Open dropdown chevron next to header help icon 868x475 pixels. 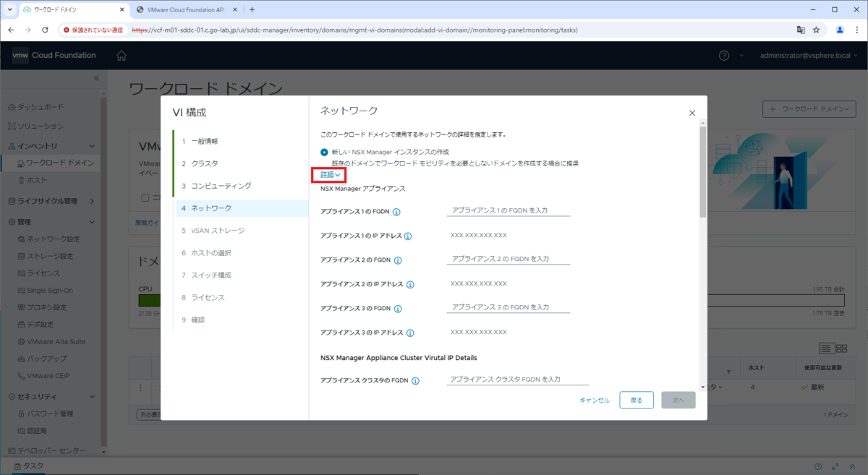point(741,56)
